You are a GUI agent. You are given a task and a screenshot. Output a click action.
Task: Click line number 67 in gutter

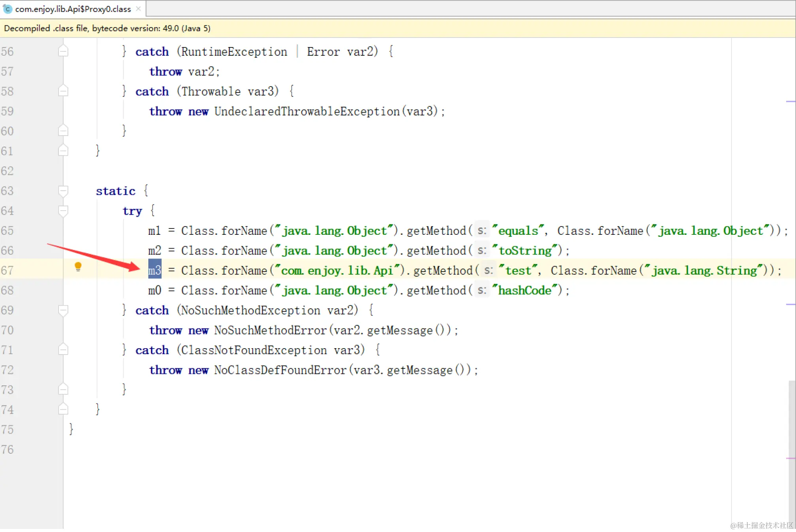[x=7, y=270]
